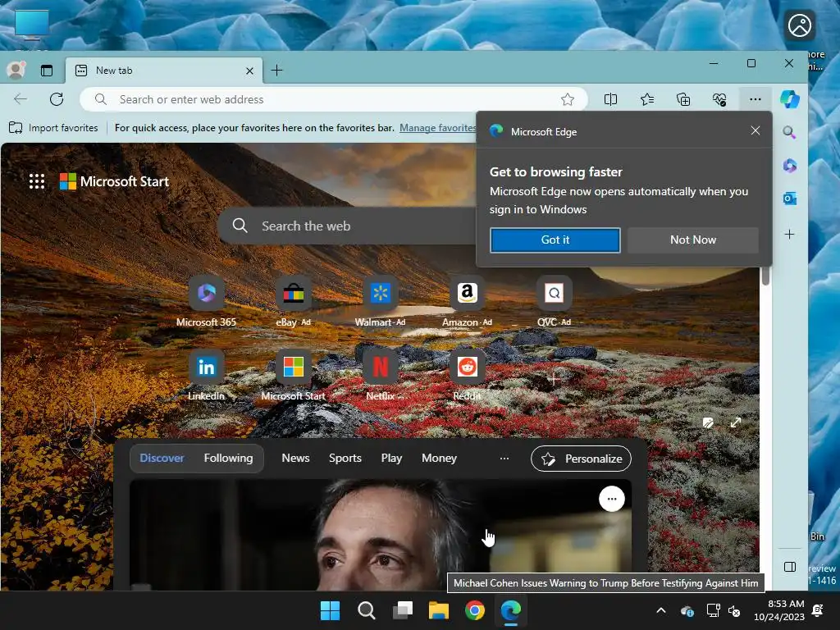Screen dimensions: 840x630
Task: Click Not Now in Edge popup
Action: (x=693, y=240)
